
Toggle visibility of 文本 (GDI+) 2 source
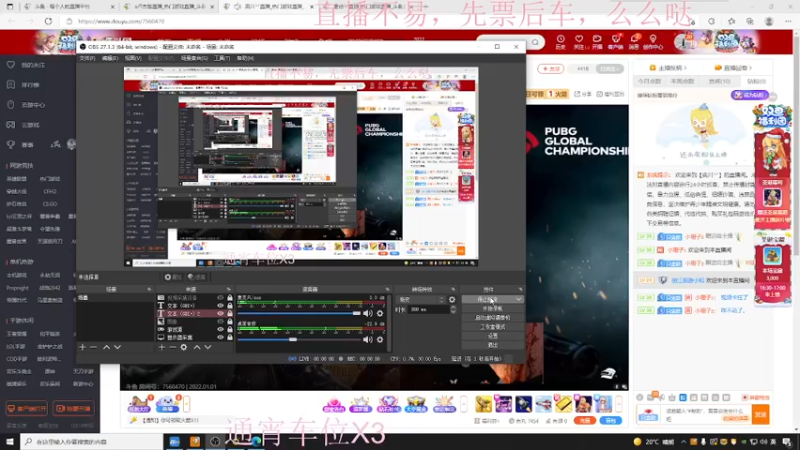(x=220, y=313)
